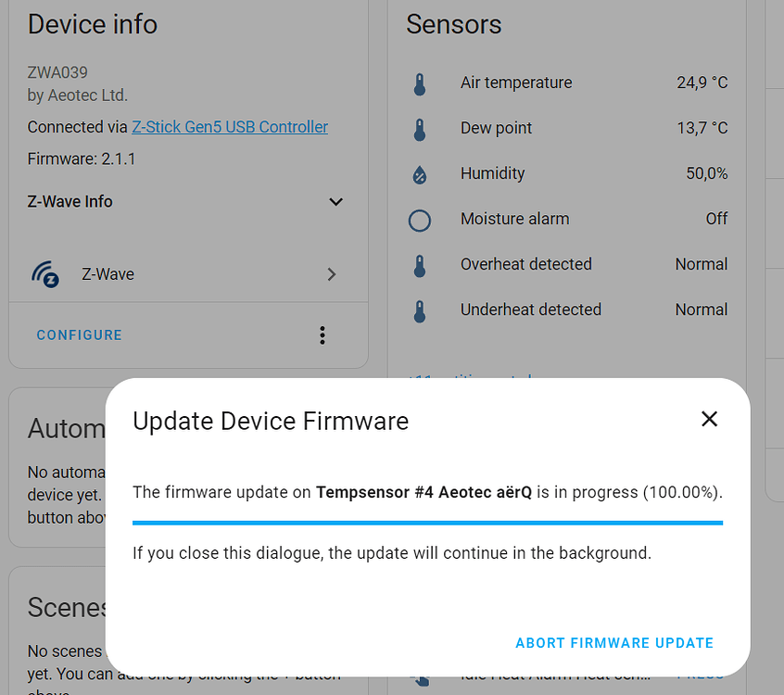Screen dimensions: 784x695
Task: Abort the firmware update
Action: [x=614, y=642]
